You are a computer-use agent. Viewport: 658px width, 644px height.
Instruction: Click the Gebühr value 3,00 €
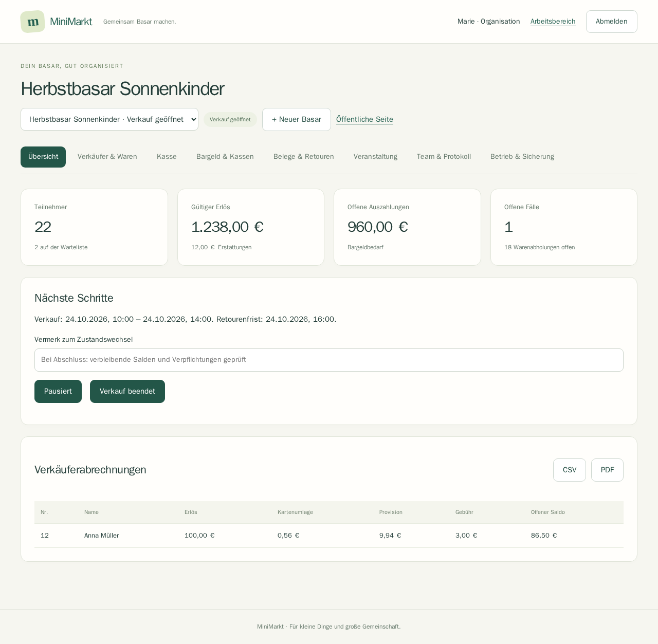coord(466,536)
